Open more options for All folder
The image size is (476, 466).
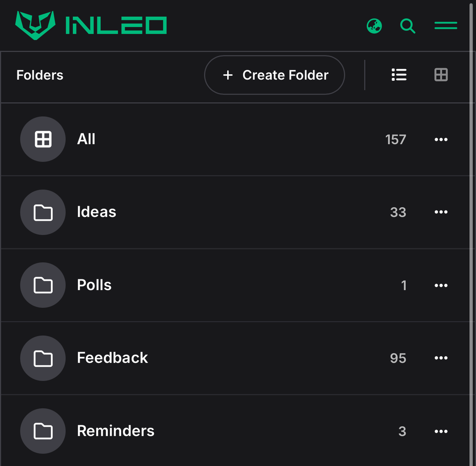[441, 140]
